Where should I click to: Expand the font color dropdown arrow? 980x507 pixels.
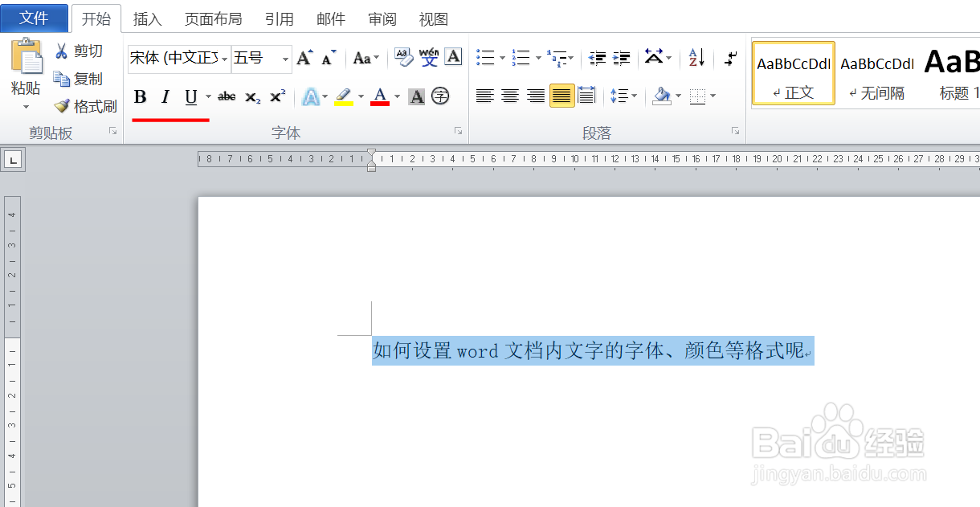[397, 97]
